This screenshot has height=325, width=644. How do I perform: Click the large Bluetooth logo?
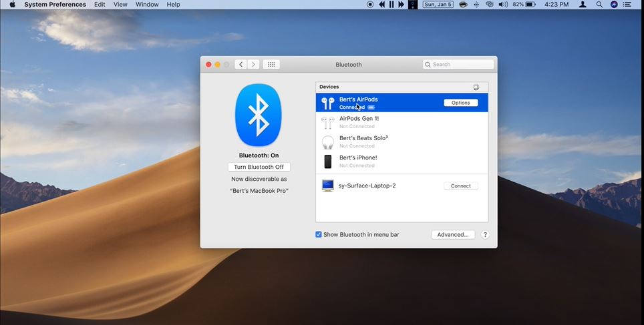pos(259,115)
